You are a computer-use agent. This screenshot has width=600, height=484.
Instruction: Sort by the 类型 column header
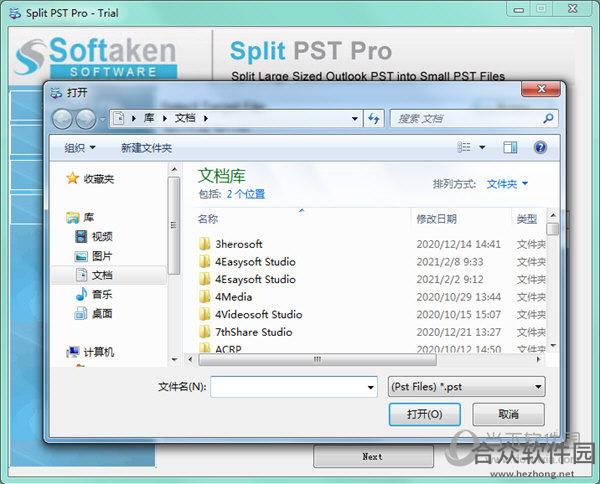tap(529, 219)
